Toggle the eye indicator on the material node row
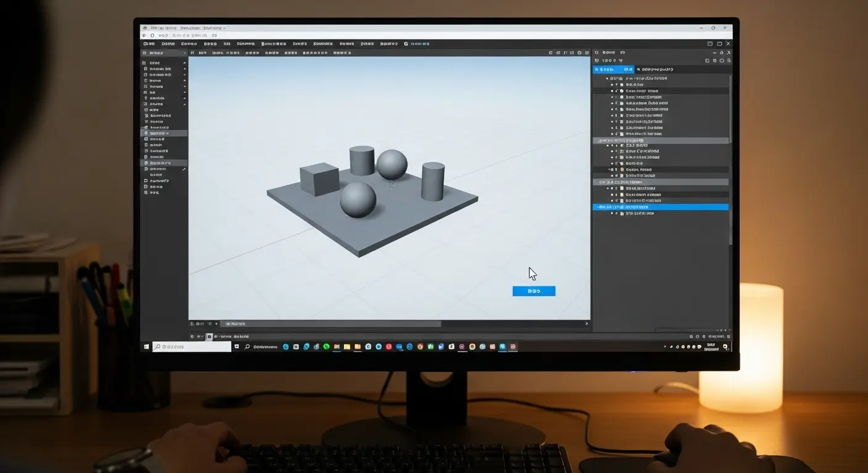 611,169
